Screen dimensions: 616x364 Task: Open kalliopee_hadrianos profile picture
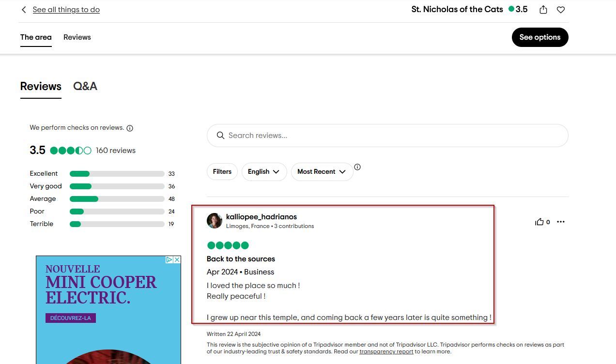point(215,221)
